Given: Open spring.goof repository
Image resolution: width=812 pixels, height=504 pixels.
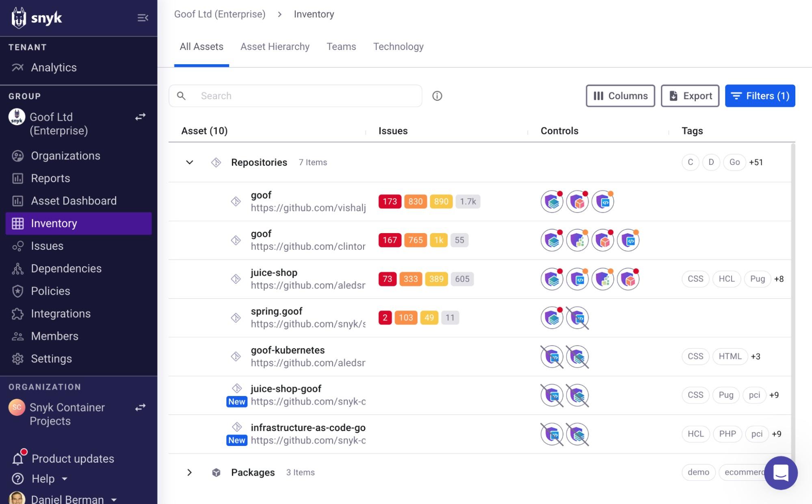Looking at the screenshot, I should click(277, 311).
